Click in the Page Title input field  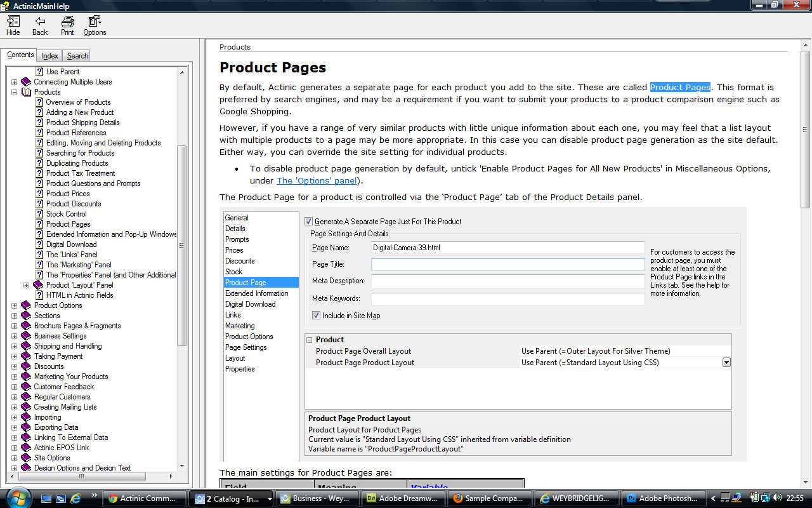pos(507,264)
